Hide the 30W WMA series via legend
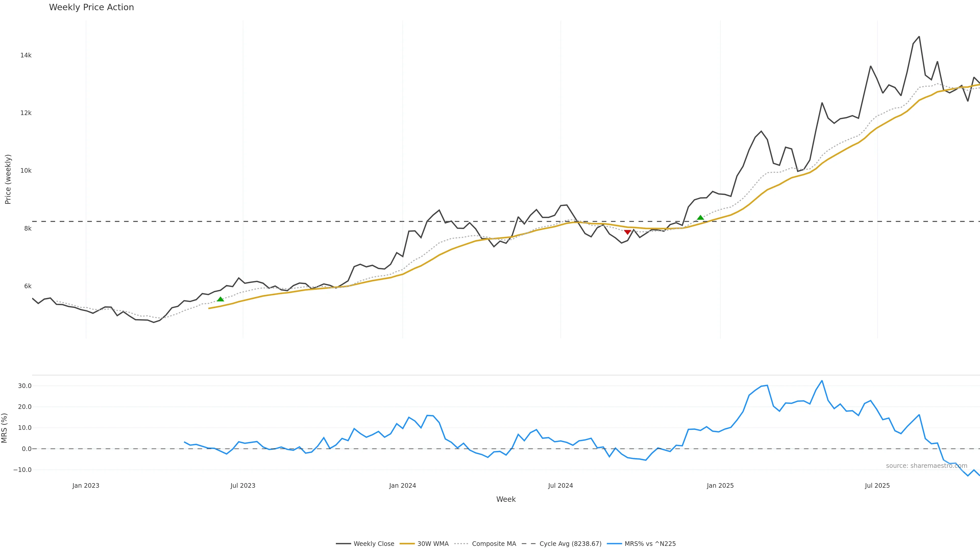This screenshot has height=551, width=980. [x=433, y=544]
